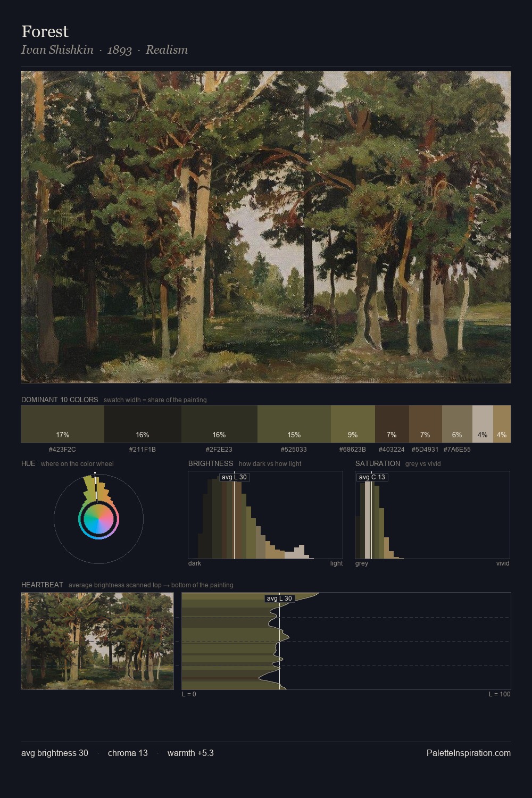
Task: Click the "DOMINANT 10 COLORS" heading
Action: [x=60, y=400]
